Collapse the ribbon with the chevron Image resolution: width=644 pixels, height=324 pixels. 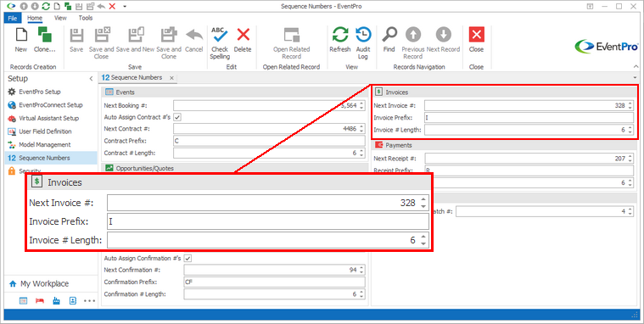click(x=636, y=66)
